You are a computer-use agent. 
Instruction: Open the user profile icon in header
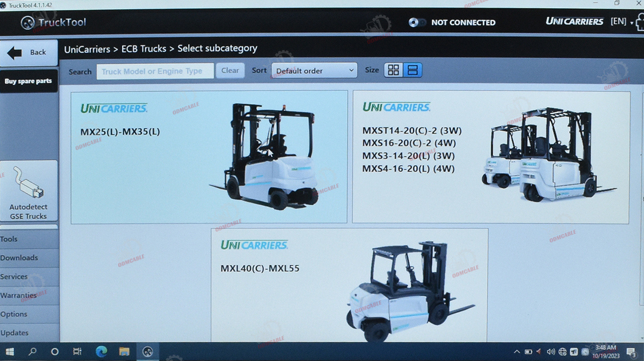pos(640,21)
